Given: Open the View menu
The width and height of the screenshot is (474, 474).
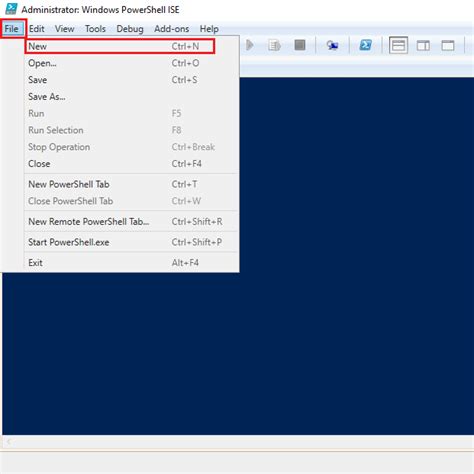Looking at the screenshot, I should (x=64, y=29).
